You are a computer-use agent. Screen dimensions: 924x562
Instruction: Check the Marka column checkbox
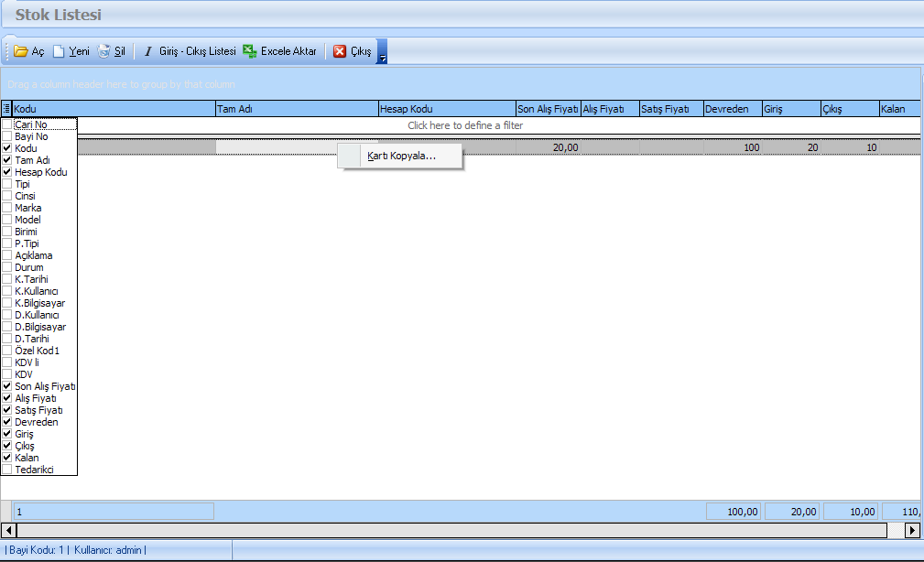[7, 208]
